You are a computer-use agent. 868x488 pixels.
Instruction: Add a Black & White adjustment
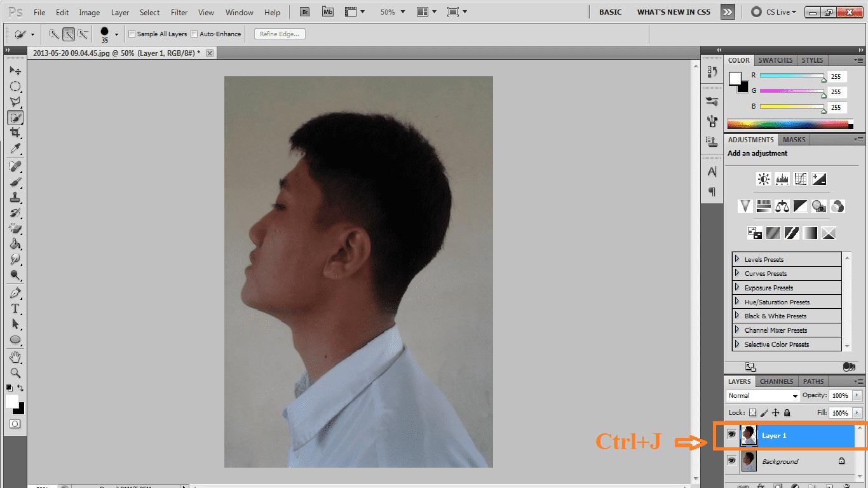[802, 206]
